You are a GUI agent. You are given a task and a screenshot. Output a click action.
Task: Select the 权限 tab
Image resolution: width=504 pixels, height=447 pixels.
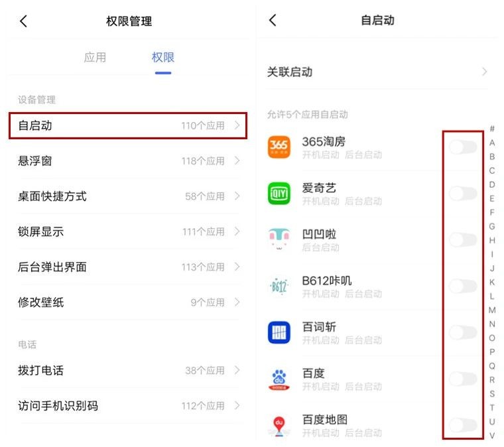(x=162, y=58)
